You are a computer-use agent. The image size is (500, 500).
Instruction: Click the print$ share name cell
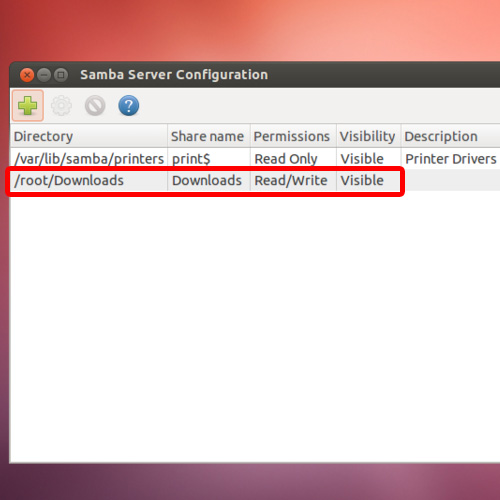(209, 159)
